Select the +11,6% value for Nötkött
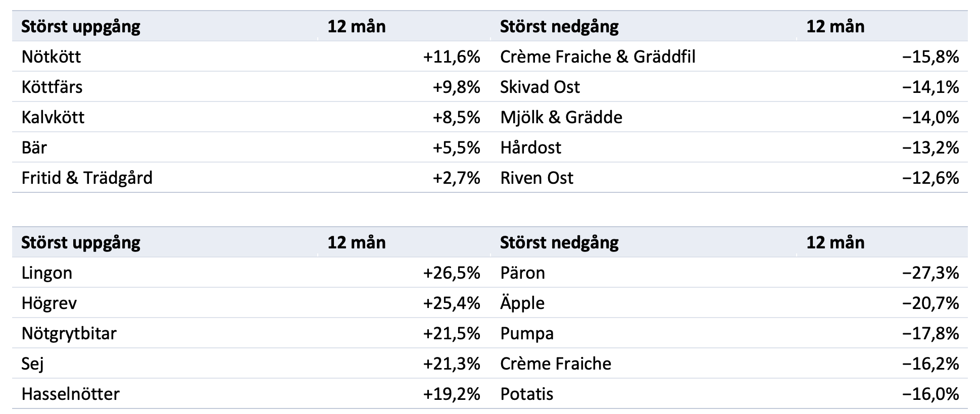980x414 pixels. (x=452, y=57)
